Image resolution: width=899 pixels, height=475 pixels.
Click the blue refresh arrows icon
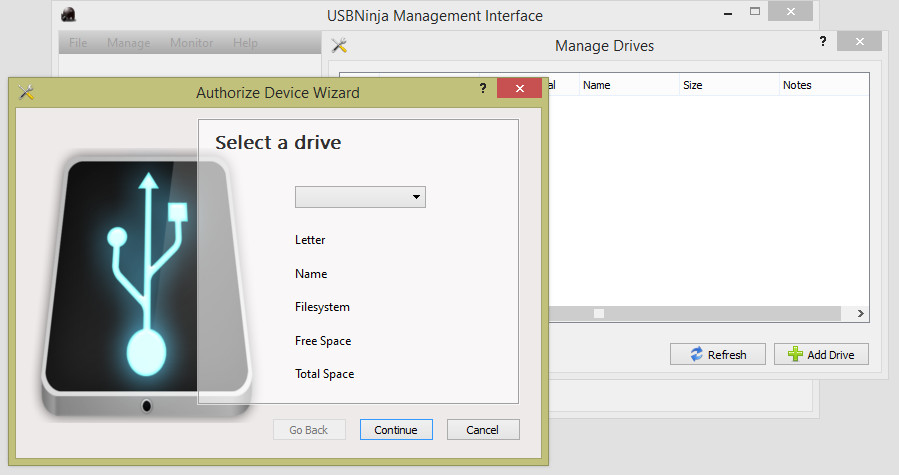coord(697,354)
